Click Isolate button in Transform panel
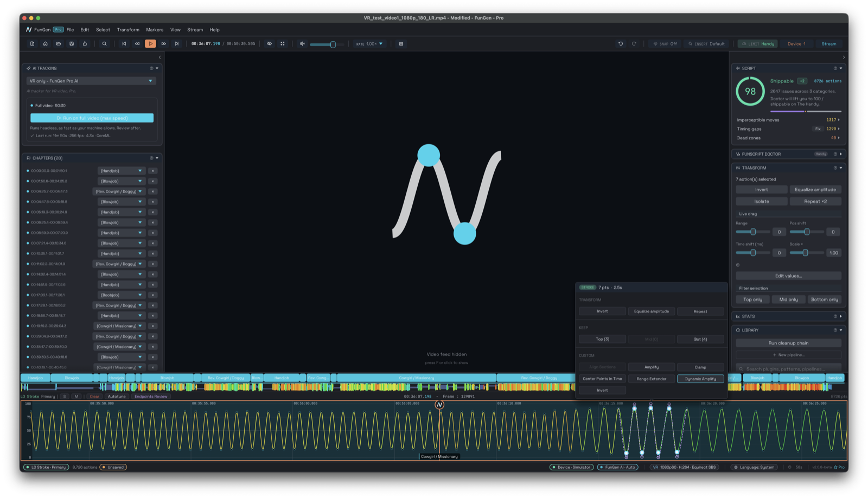This screenshot has height=498, width=868. (762, 201)
